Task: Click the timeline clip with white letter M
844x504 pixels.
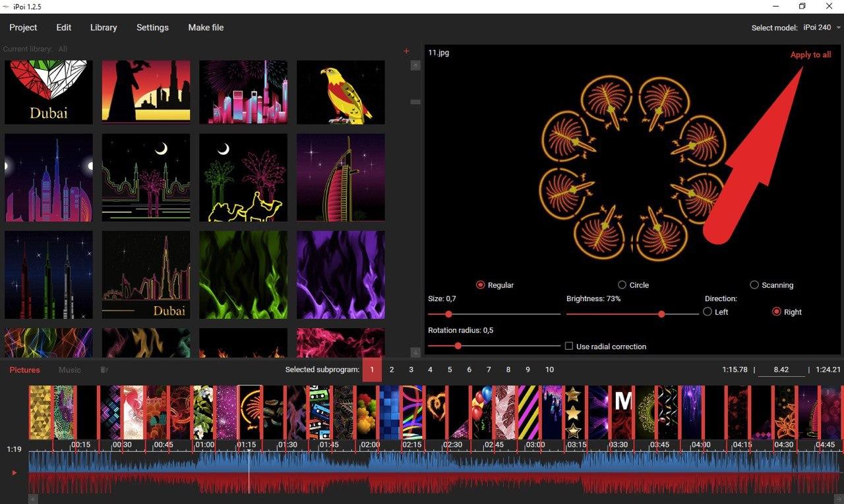Action: click(x=622, y=412)
